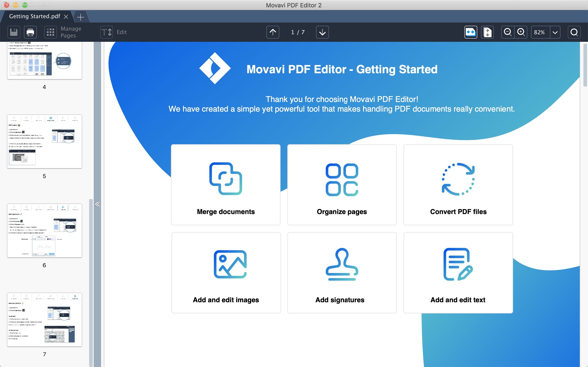Open Manage Pages grid icon
The height and width of the screenshot is (367, 588).
(x=51, y=32)
